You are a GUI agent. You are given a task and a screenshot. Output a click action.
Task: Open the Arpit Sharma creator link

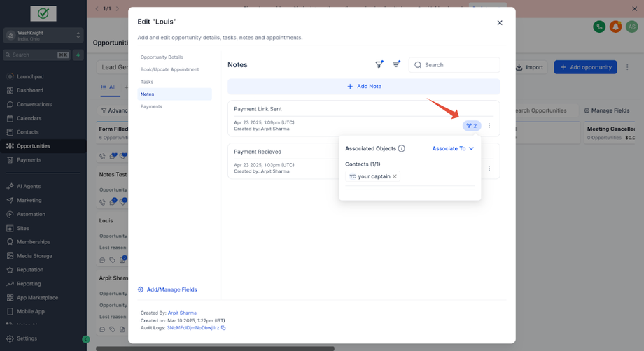[x=182, y=313]
